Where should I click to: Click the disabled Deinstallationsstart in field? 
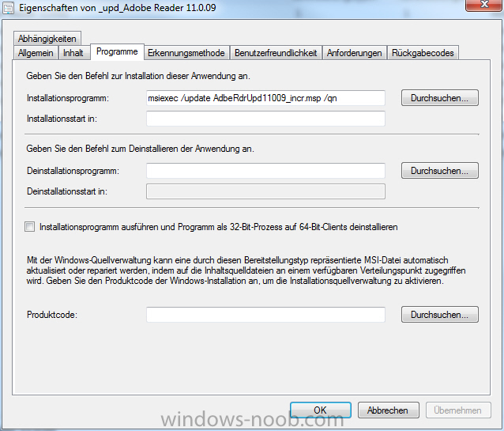click(x=265, y=191)
